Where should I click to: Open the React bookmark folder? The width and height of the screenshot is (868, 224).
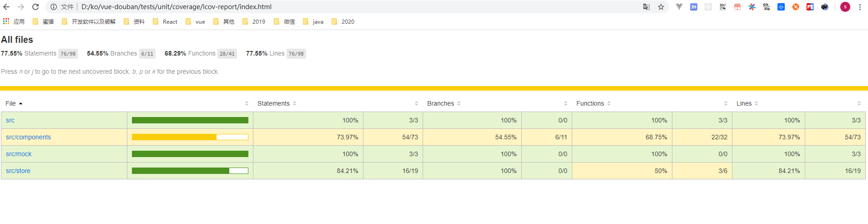[x=165, y=21]
